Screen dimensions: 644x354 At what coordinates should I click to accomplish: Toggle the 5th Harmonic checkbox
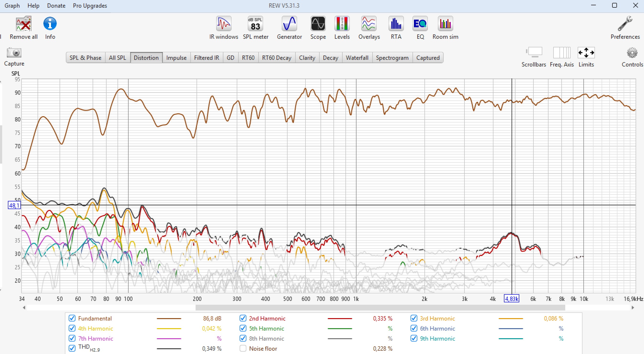click(x=243, y=328)
